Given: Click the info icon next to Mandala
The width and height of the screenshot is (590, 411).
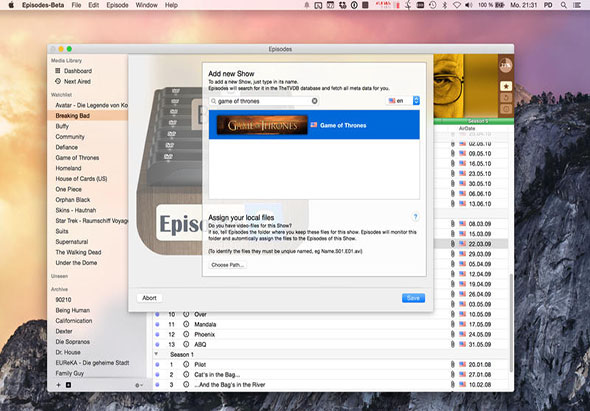Looking at the screenshot, I should pyautogui.click(x=186, y=324).
